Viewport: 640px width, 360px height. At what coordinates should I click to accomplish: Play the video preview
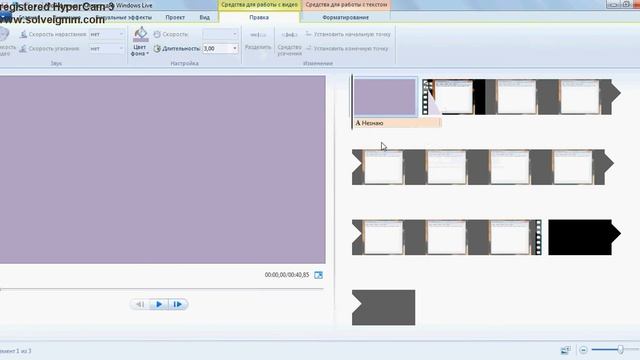pyautogui.click(x=159, y=304)
